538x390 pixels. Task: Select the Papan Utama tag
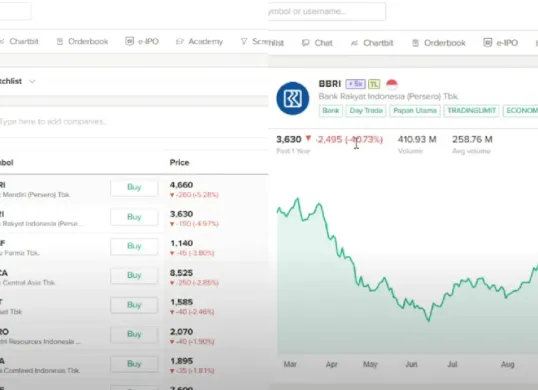[x=415, y=110]
